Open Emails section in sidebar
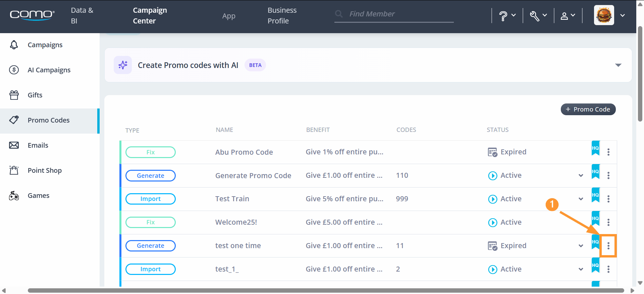The width and height of the screenshot is (644, 294). click(x=50, y=145)
